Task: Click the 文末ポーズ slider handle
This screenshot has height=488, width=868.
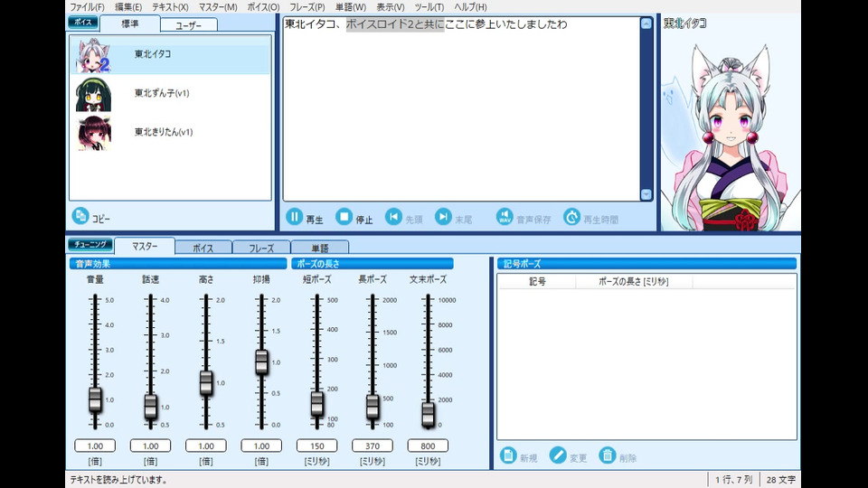Action: 428,415
